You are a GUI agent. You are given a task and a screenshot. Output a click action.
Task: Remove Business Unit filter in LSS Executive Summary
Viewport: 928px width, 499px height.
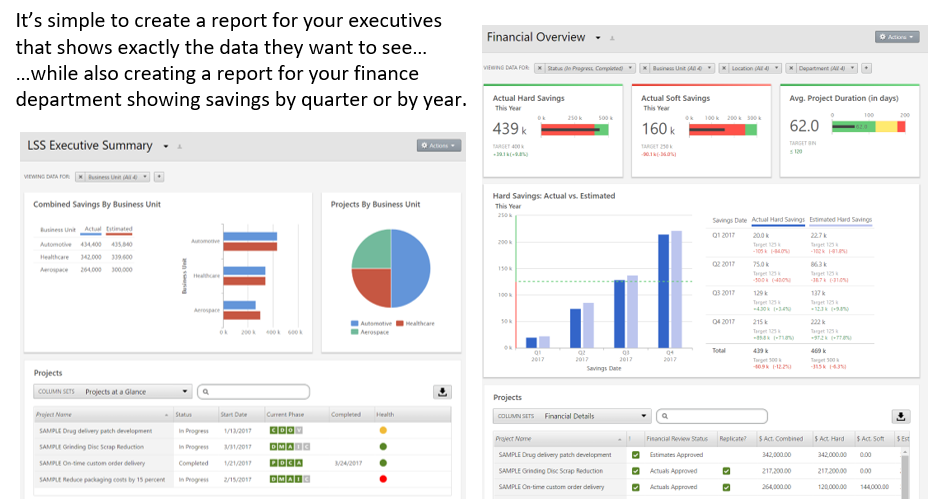click(83, 177)
